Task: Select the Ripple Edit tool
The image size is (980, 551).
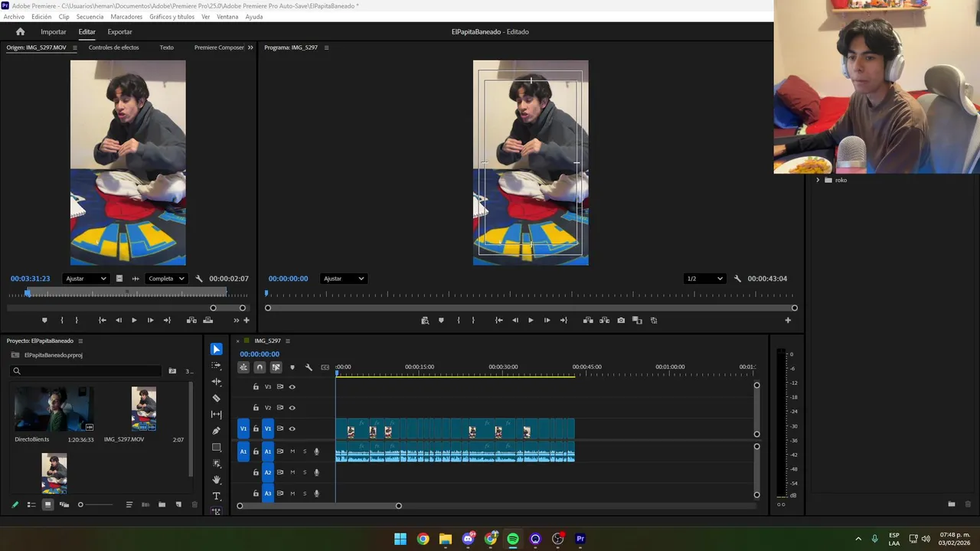Action: [x=217, y=382]
